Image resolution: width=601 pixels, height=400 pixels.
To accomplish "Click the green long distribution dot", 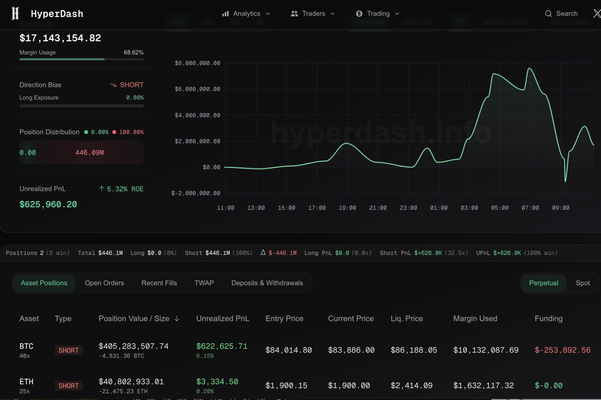I will pos(86,132).
